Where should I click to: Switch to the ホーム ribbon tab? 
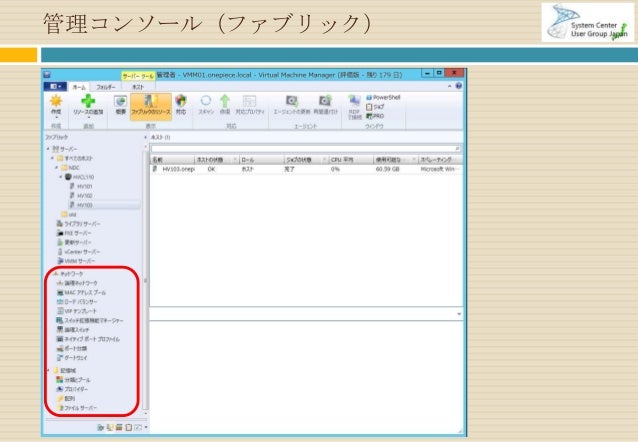point(79,87)
